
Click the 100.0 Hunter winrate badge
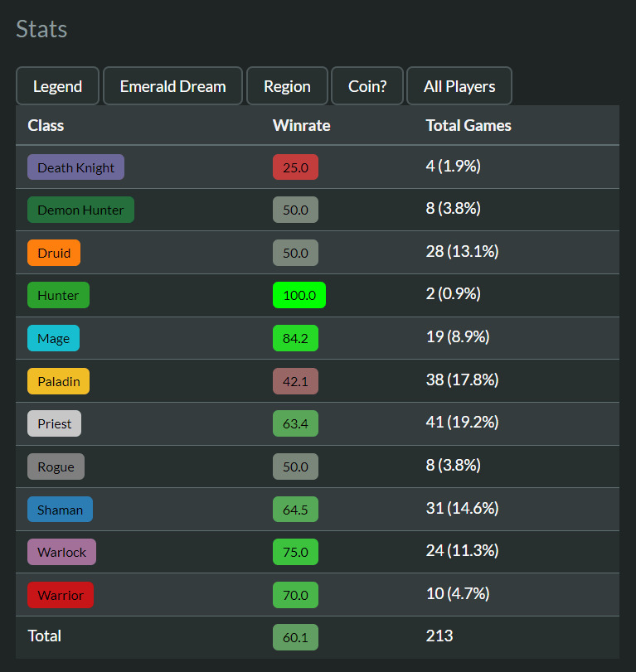299,295
